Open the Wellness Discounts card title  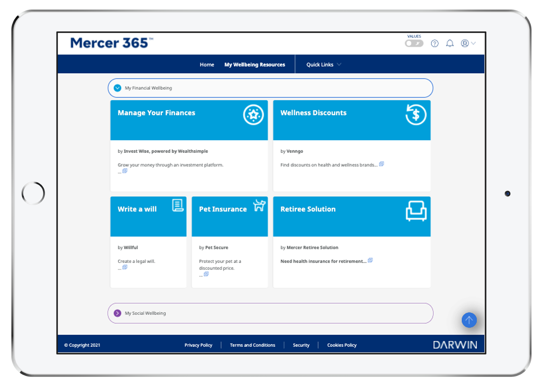click(313, 113)
